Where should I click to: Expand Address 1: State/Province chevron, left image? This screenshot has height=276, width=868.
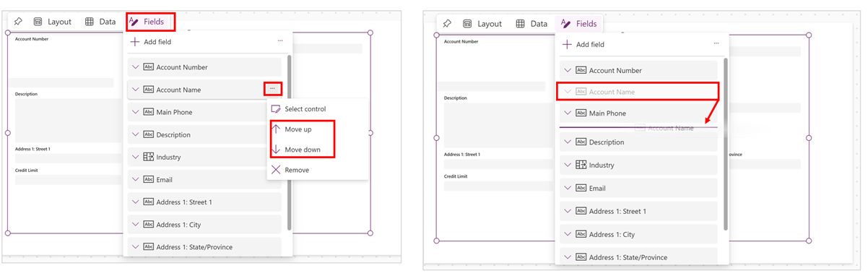[x=135, y=247]
